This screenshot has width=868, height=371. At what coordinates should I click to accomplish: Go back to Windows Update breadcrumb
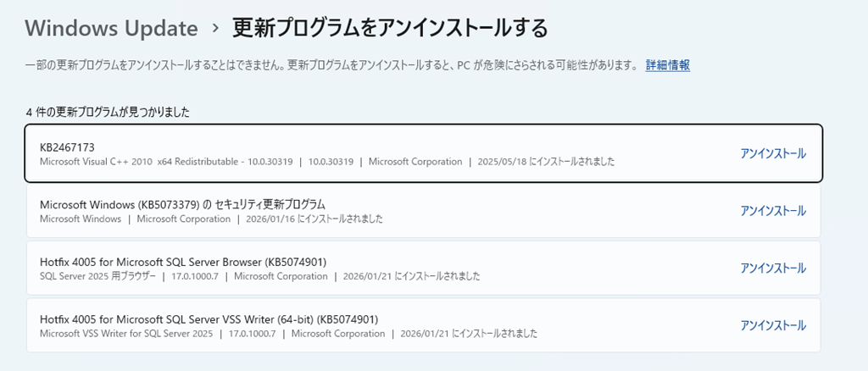111,29
